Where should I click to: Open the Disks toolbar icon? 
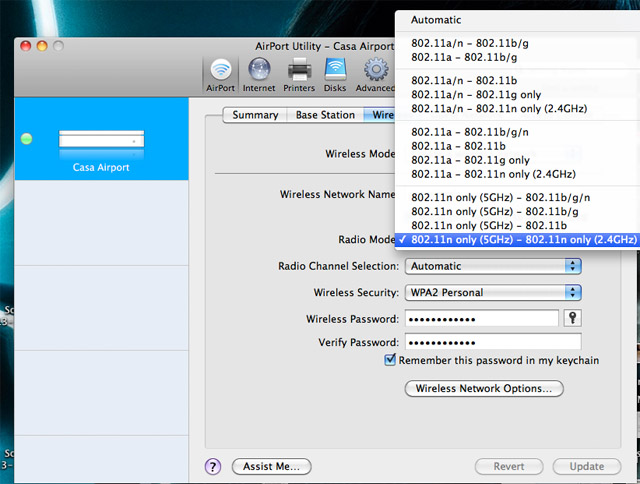pyautogui.click(x=335, y=75)
